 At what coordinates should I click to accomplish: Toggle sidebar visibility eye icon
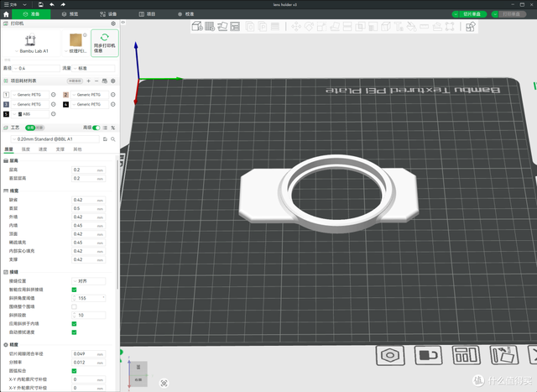click(x=123, y=23)
